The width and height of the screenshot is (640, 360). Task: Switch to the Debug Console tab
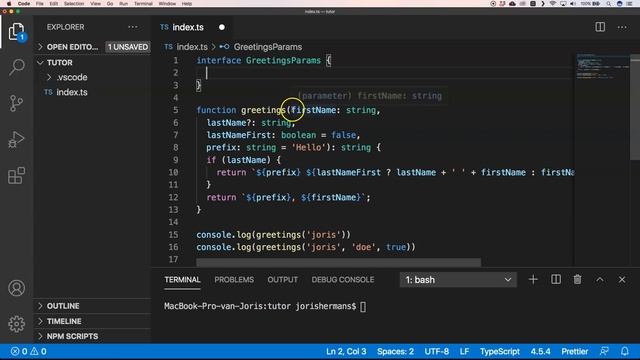pyautogui.click(x=342, y=280)
